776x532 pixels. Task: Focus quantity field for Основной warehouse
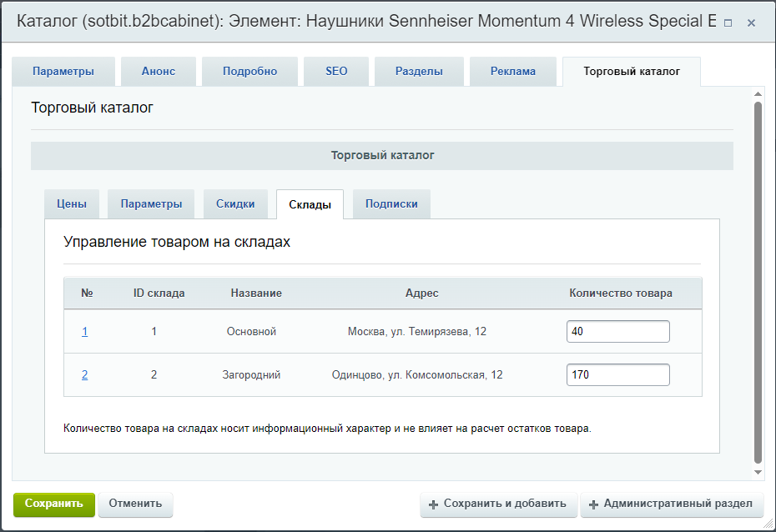618,331
